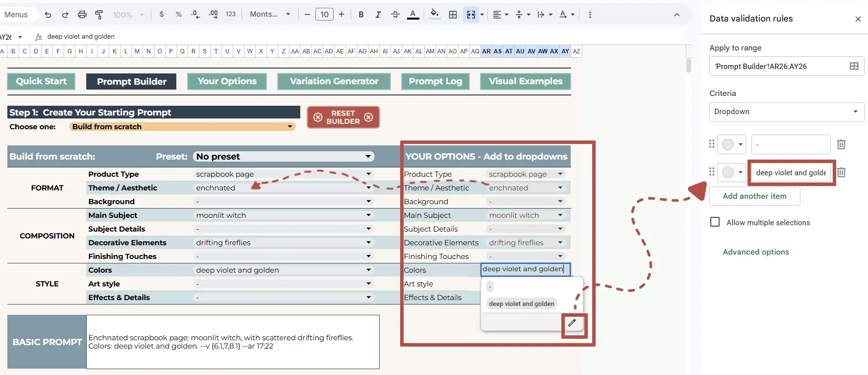Click the Add another item button
The height and width of the screenshot is (375, 868).
click(755, 196)
